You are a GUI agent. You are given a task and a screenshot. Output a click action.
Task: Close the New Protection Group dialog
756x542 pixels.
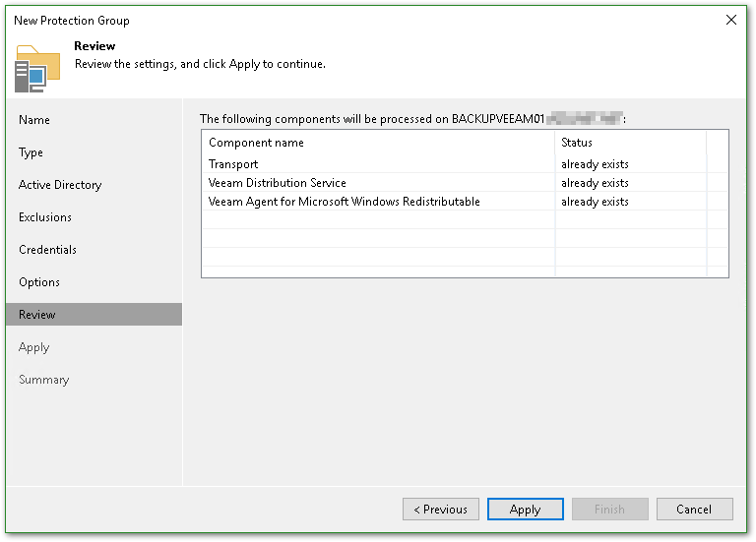click(x=731, y=20)
